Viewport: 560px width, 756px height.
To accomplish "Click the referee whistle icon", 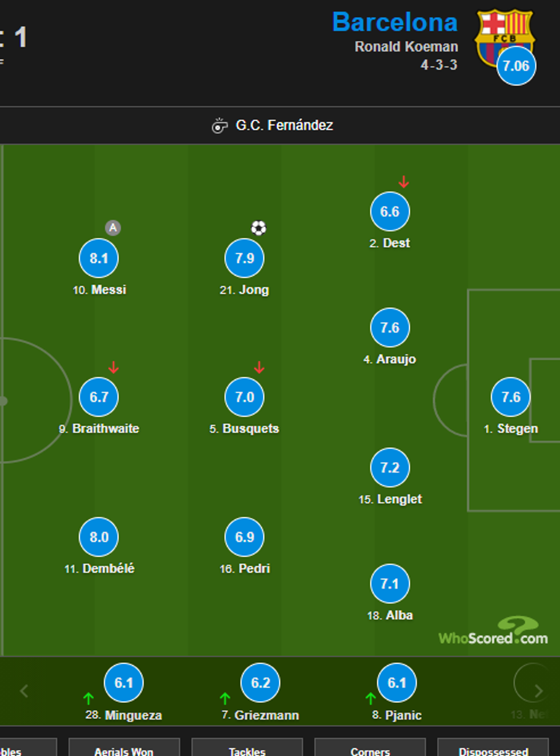I will [x=219, y=125].
